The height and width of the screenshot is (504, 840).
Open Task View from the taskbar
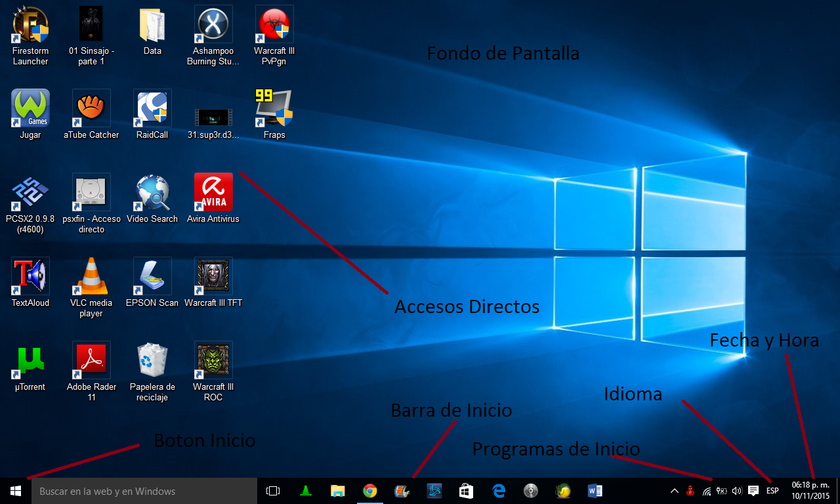(x=272, y=491)
